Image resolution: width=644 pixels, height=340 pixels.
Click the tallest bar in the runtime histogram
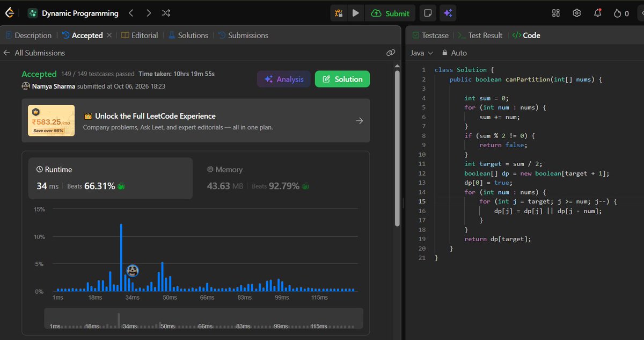tap(121, 257)
